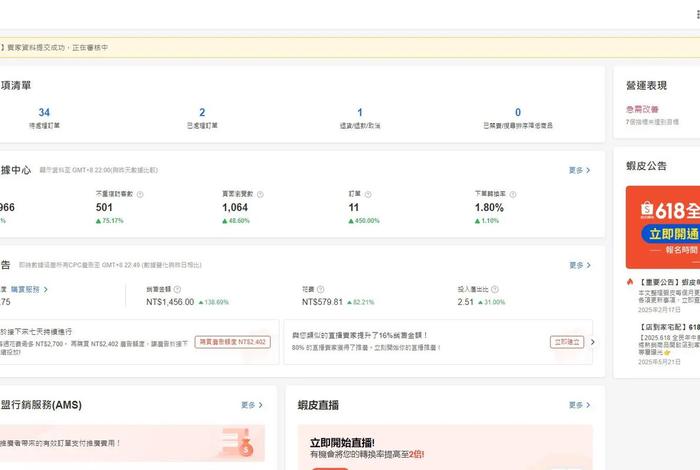Click info icon beside 下單轉換率

513,194
